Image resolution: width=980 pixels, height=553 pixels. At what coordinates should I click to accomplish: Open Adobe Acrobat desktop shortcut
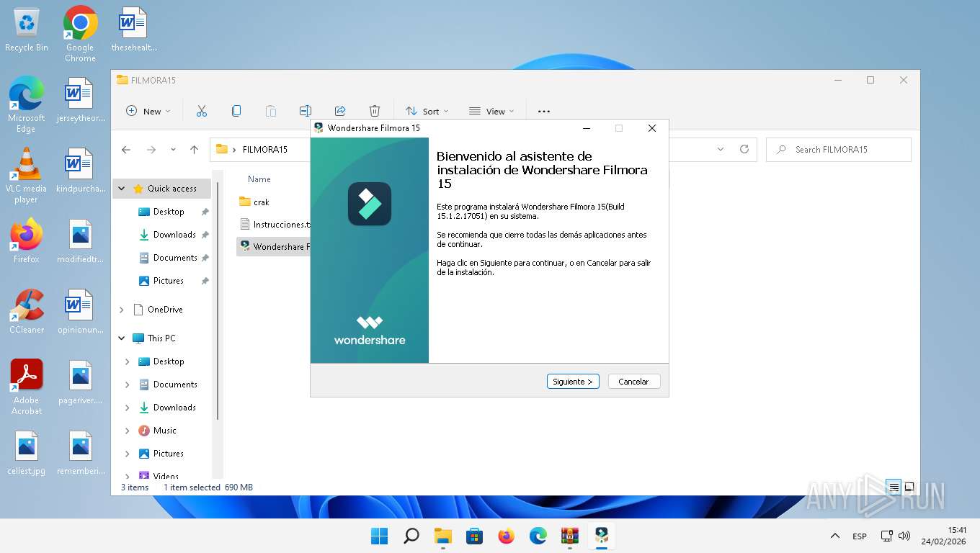point(27,387)
